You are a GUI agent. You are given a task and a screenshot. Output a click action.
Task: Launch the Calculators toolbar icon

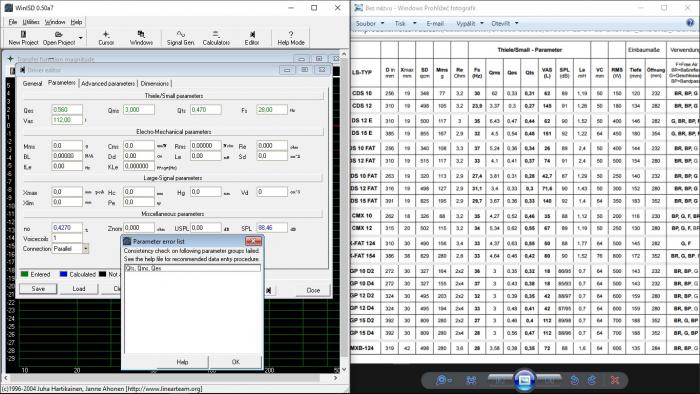(x=216, y=38)
